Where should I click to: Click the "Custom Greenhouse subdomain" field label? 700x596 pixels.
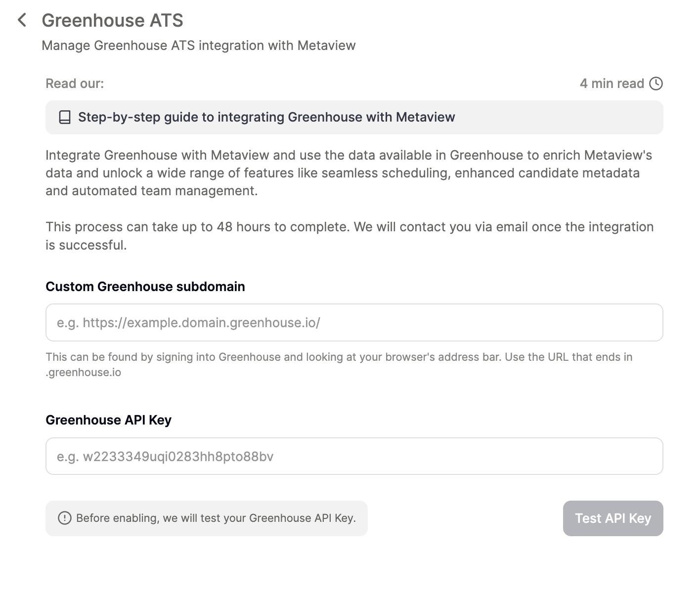coord(145,287)
